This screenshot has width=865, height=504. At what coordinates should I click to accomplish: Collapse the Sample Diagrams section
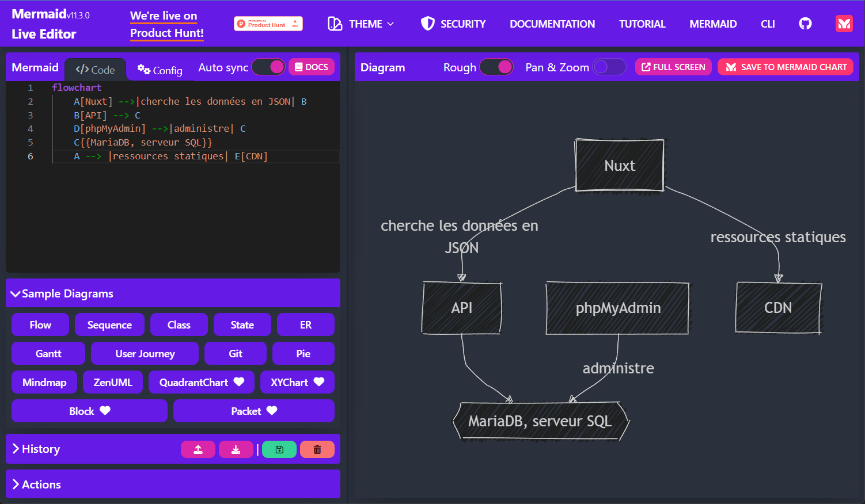173,293
